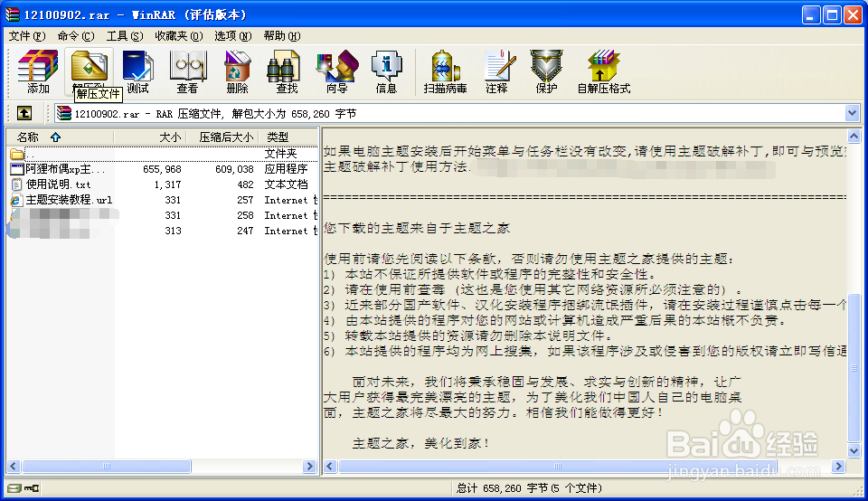Click the 文本文档 type cell
The height and width of the screenshot is (501, 868).
(x=286, y=184)
